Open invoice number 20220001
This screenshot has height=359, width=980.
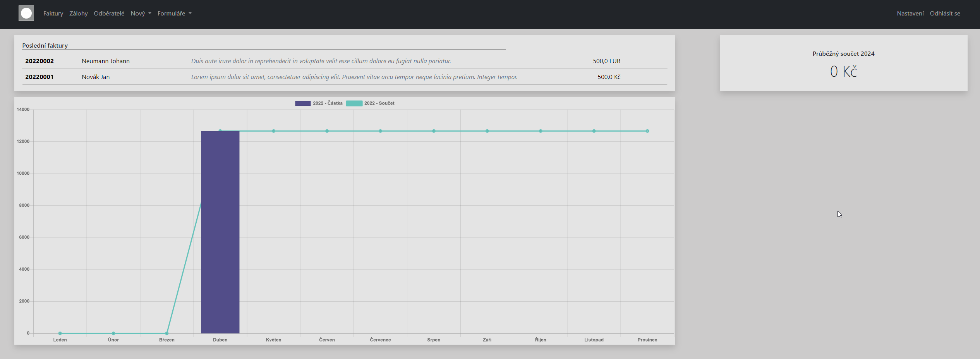39,77
